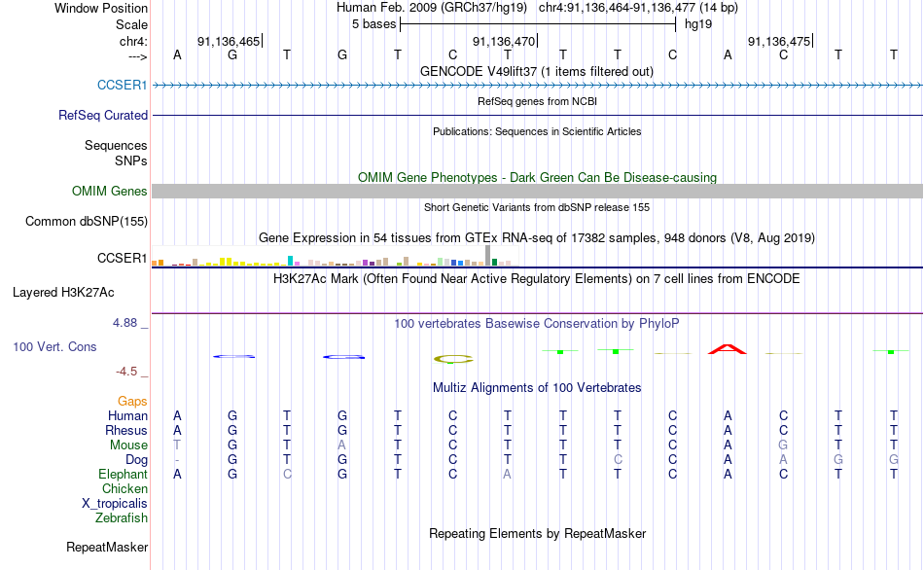Select the Mouse species alignment label
Screen dimensions: 924x570
[128, 445]
